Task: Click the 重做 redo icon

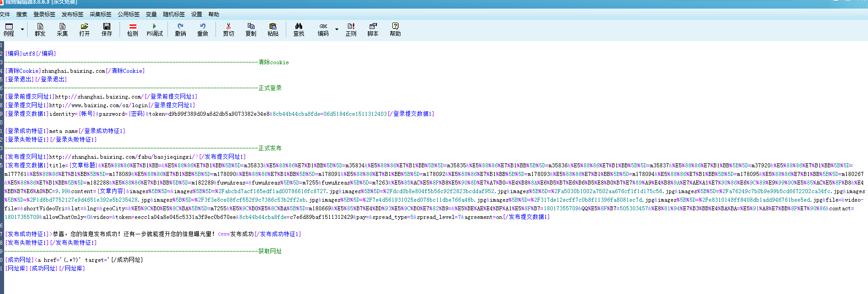Action: pyautogui.click(x=203, y=29)
